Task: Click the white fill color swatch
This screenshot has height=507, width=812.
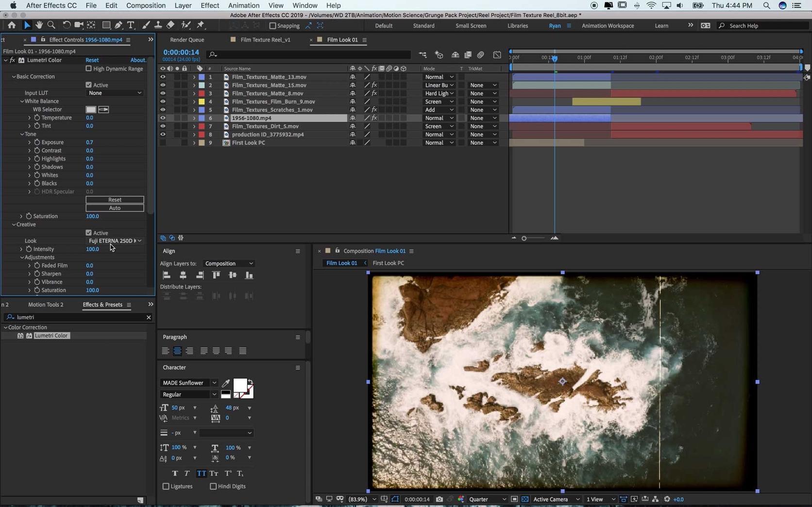Action: pyautogui.click(x=240, y=386)
